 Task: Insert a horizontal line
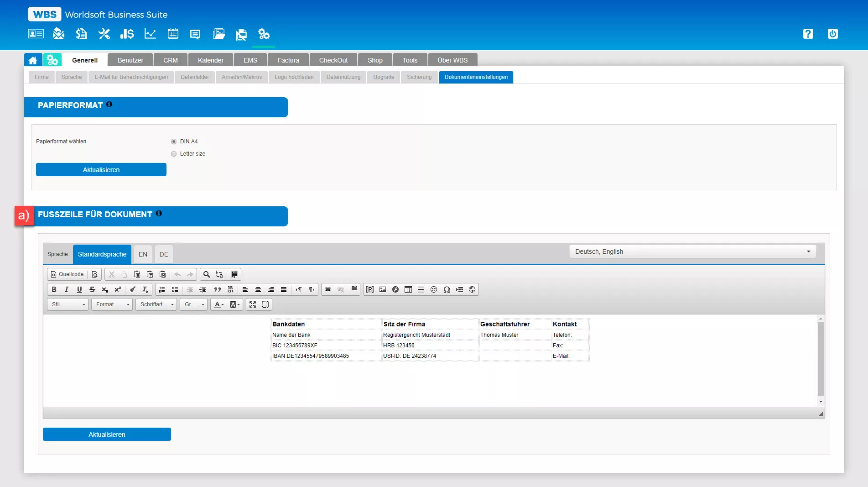(x=421, y=289)
